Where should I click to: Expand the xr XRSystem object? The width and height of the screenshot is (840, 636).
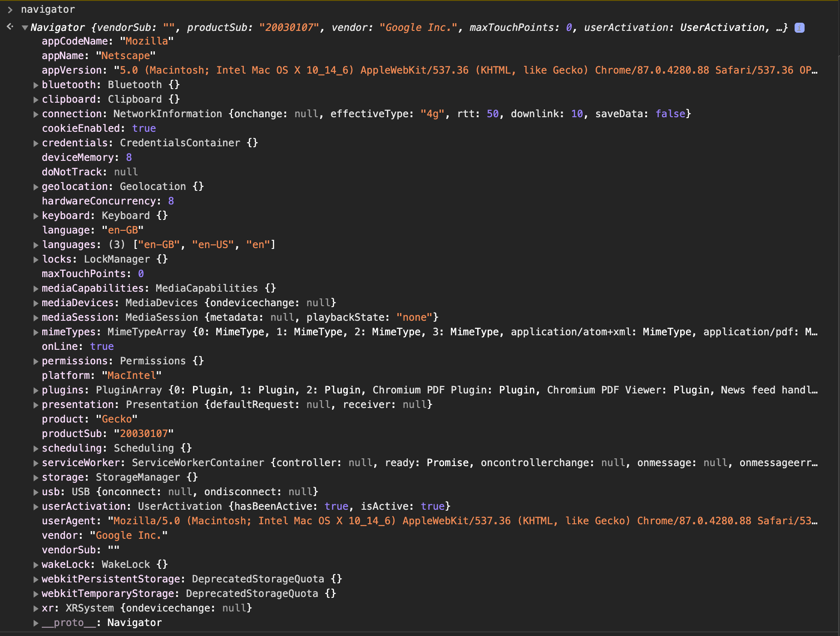[36, 608]
